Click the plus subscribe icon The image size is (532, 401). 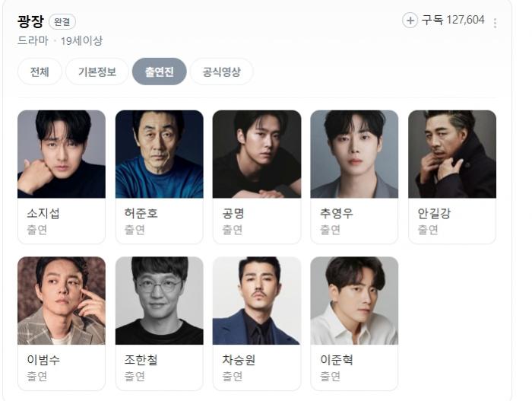[x=410, y=21]
